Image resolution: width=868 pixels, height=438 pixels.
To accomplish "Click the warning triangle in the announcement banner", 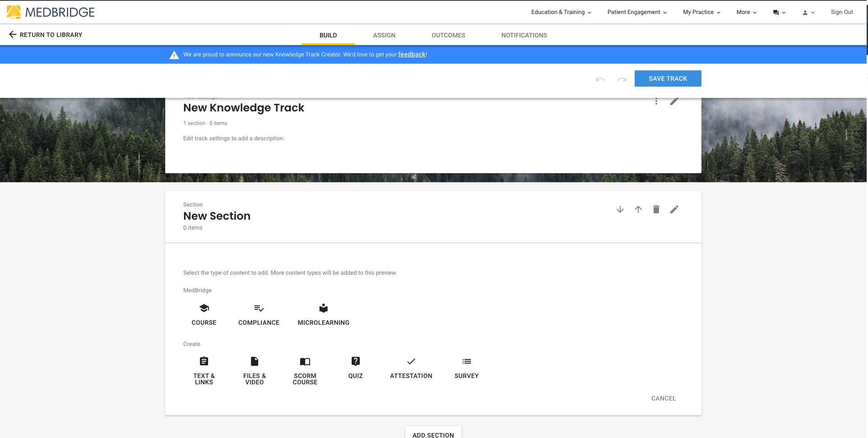I will [174, 55].
